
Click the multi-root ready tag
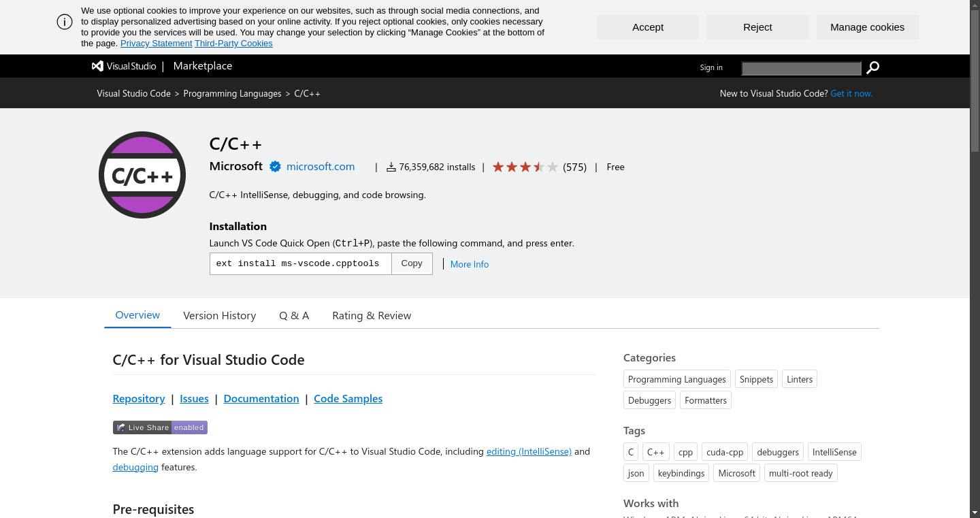(x=801, y=473)
